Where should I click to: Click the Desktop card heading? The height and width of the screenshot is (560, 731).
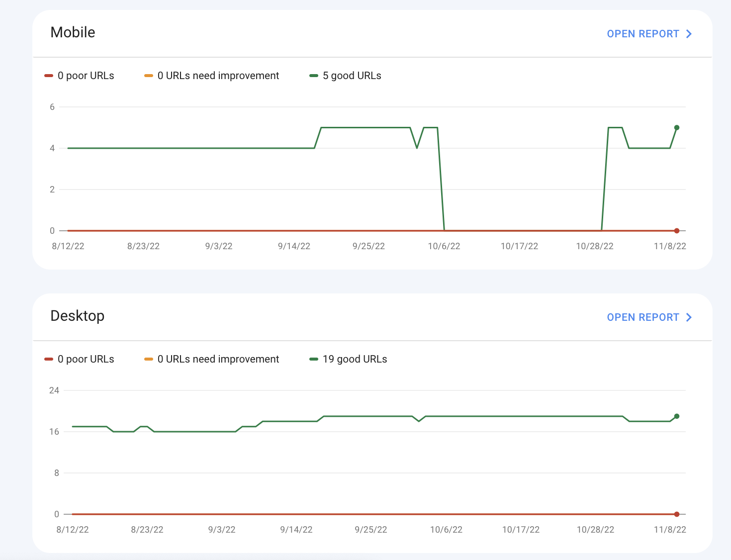click(78, 316)
